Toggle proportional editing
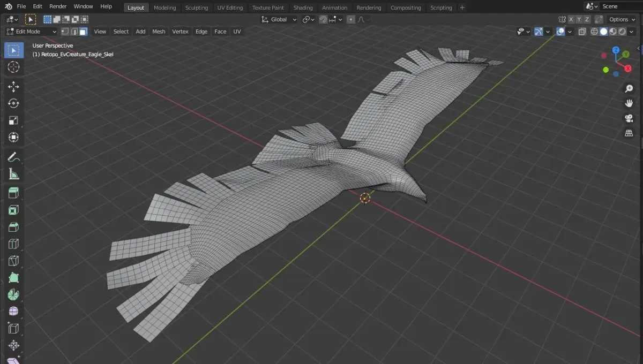The width and height of the screenshot is (643, 364). pos(350,19)
